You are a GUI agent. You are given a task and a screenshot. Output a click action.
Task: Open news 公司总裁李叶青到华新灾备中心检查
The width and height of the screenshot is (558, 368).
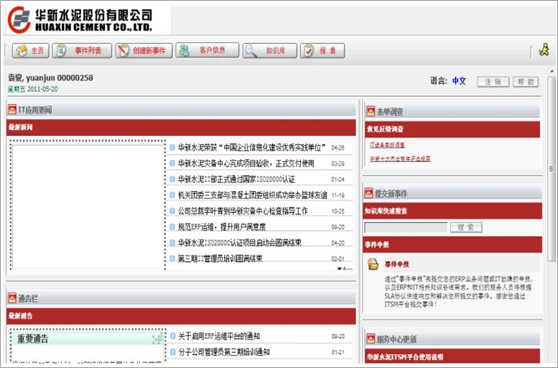(243, 211)
